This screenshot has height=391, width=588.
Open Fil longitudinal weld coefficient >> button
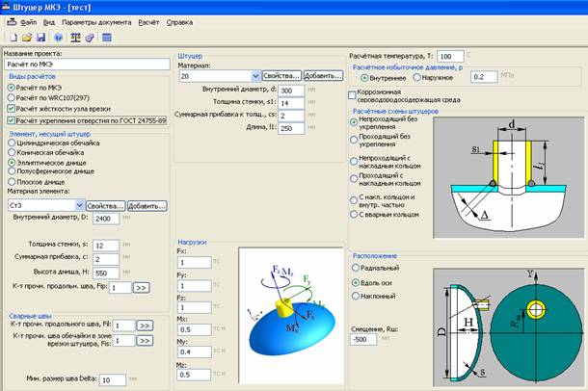pyautogui.click(x=145, y=326)
